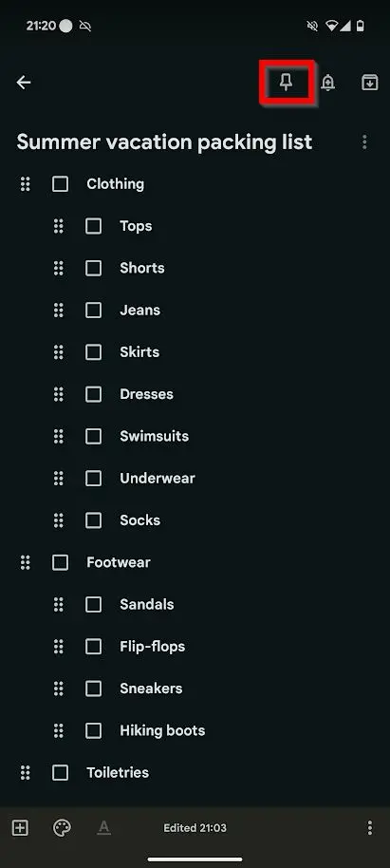Open the add-attachment plus box icon
Image resolution: width=390 pixels, height=868 pixels.
point(20,827)
